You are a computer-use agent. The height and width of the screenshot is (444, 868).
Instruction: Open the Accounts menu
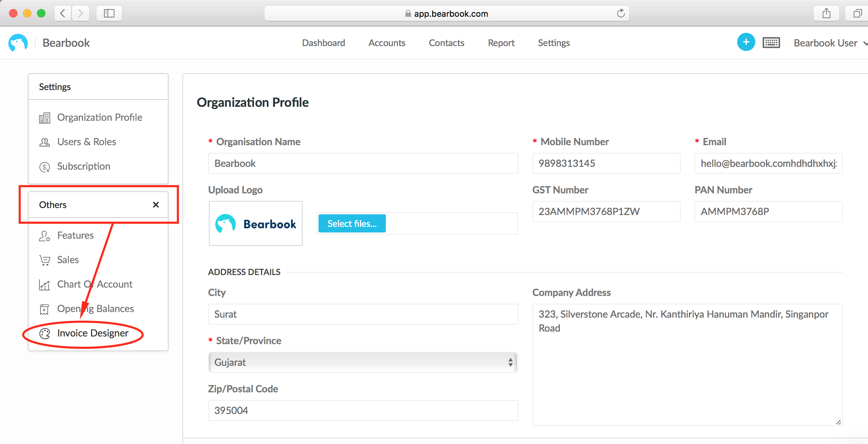(387, 43)
